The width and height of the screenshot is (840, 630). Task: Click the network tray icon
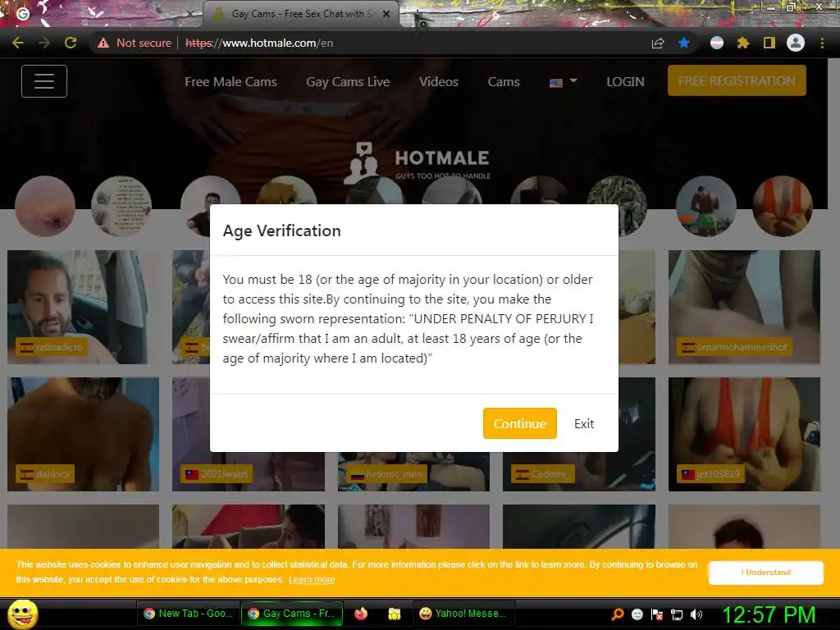[x=677, y=614]
